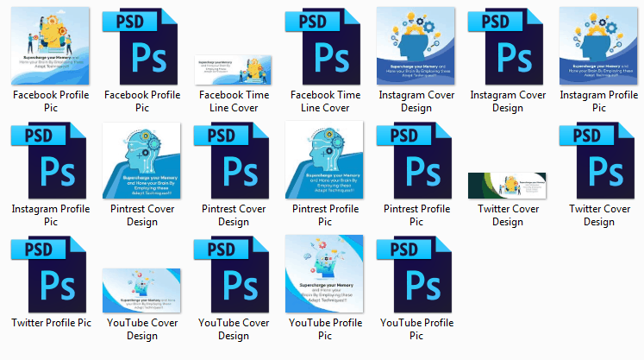
Task: Pick the YouTube Profile Pic PSD icon
Action: point(415,275)
